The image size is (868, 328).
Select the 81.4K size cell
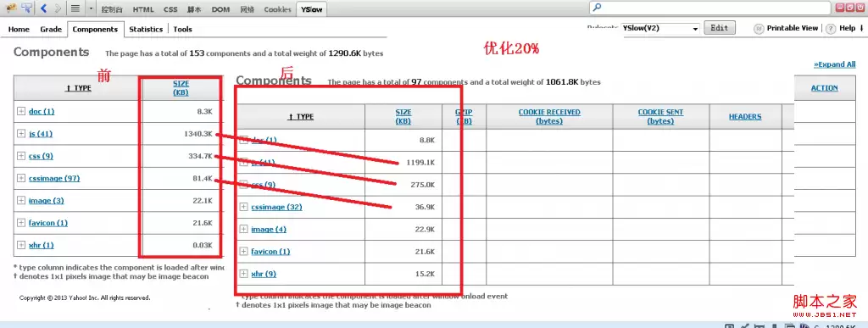202,178
